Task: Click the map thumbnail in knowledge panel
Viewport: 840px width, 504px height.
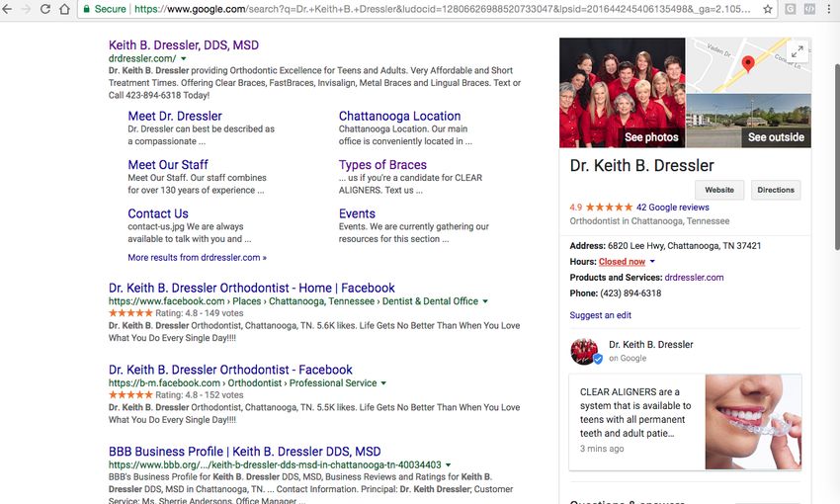Action: coord(748,65)
